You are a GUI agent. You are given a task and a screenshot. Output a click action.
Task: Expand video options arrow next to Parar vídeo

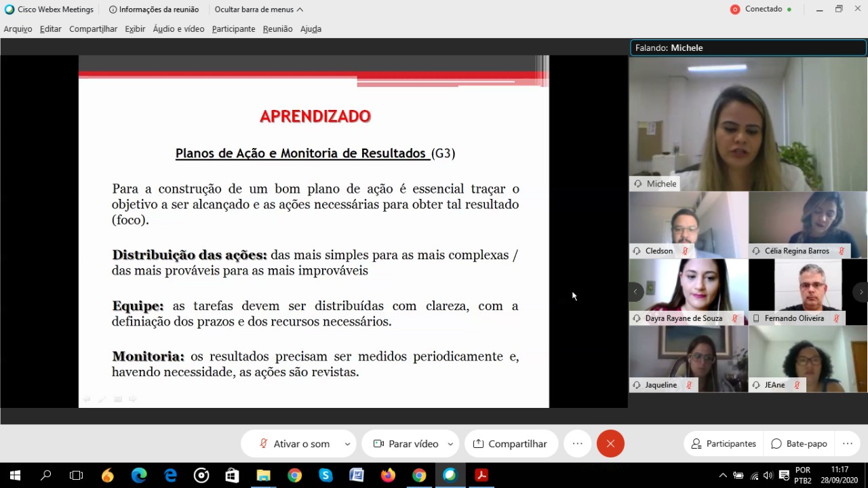tap(450, 444)
